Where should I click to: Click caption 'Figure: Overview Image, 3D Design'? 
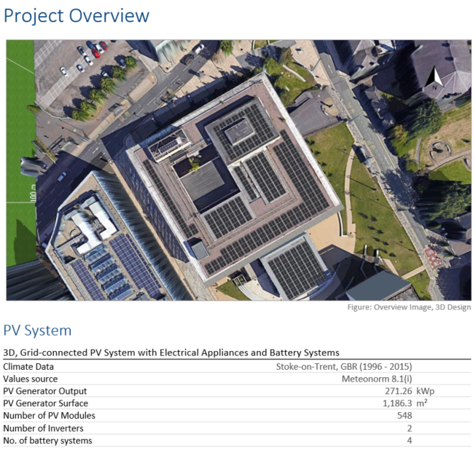point(409,307)
